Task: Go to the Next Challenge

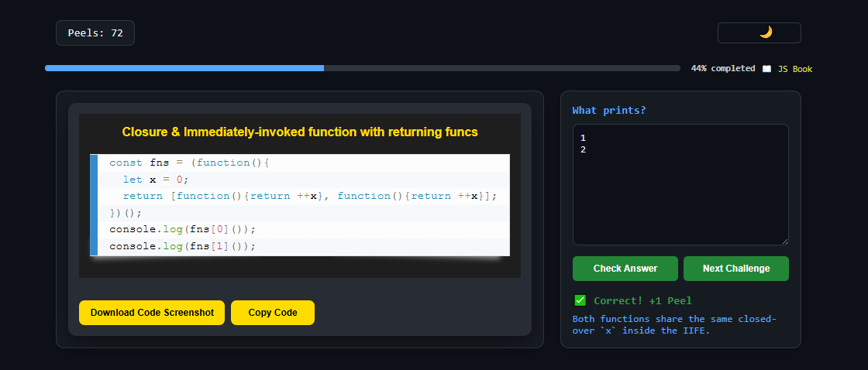Action: (736, 269)
